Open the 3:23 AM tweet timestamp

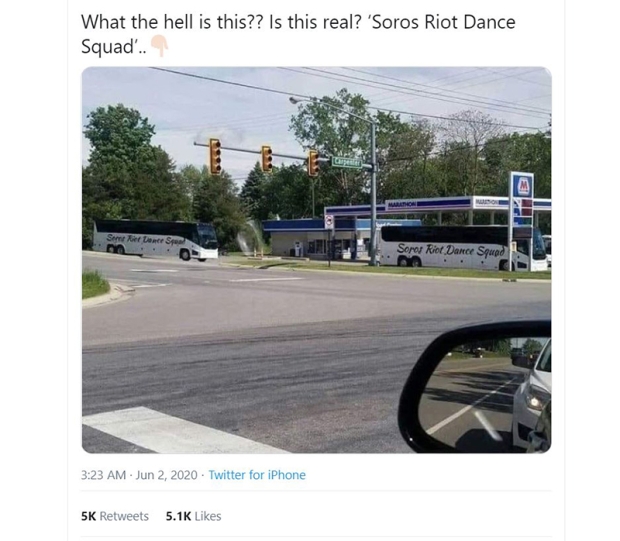tap(103, 475)
